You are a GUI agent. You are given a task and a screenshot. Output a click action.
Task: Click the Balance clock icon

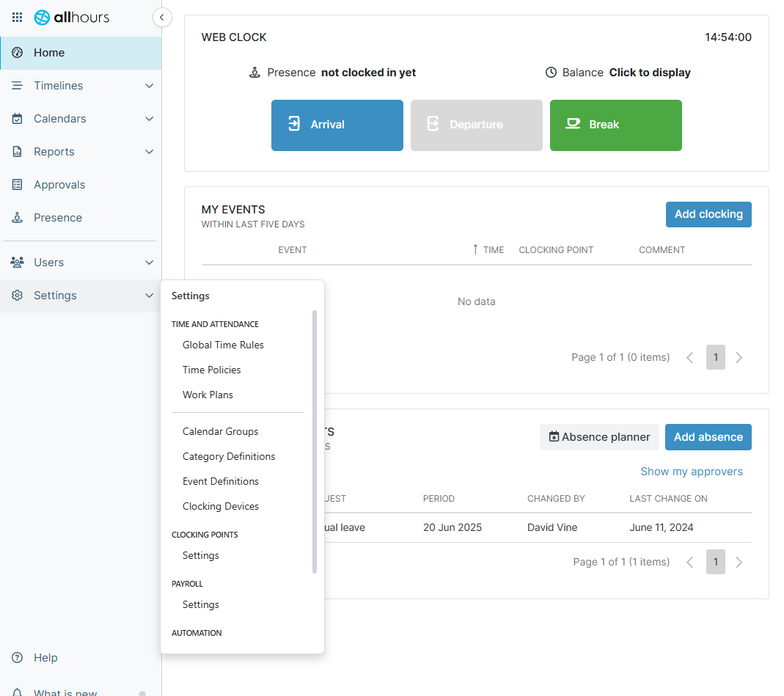(x=552, y=73)
